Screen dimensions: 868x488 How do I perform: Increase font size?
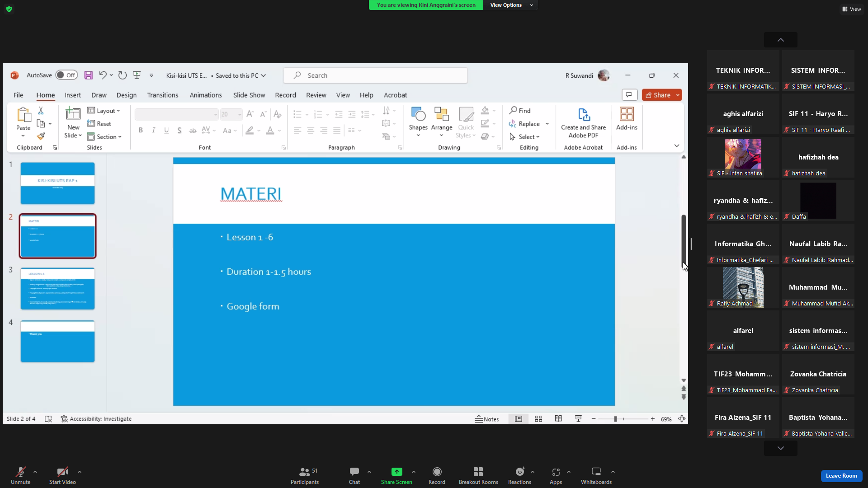pyautogui.click(x=250, y=114)
